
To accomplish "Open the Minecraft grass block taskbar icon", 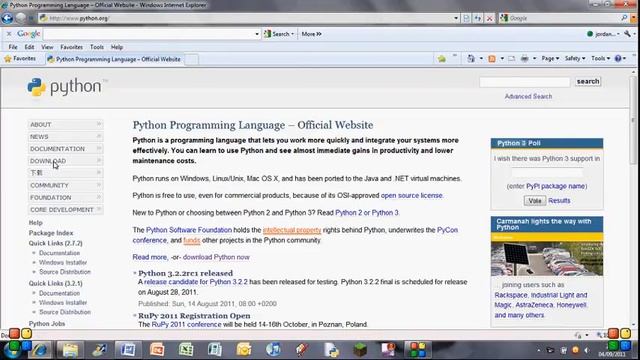I will click(x=360, y=350).
